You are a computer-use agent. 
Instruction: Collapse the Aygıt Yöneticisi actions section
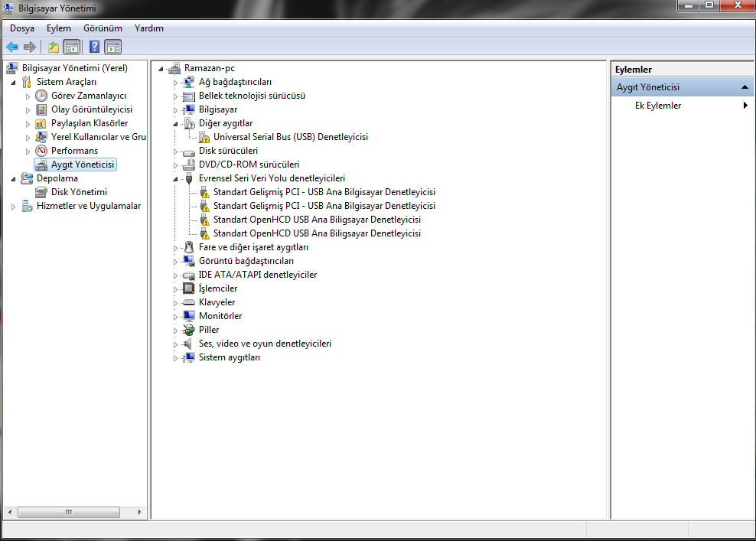[745, 87]
